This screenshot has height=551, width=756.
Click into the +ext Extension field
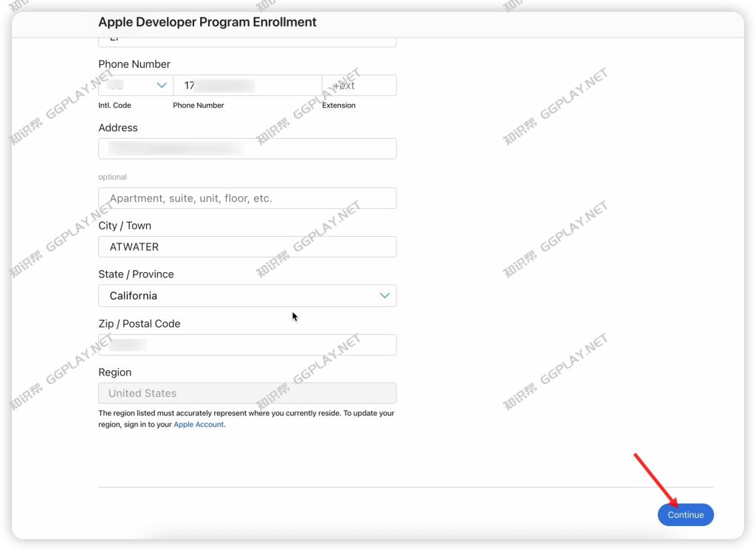point(360,86)
